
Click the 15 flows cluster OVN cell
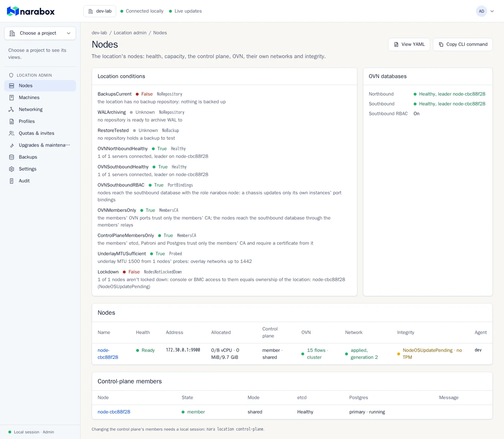point(315,354)
